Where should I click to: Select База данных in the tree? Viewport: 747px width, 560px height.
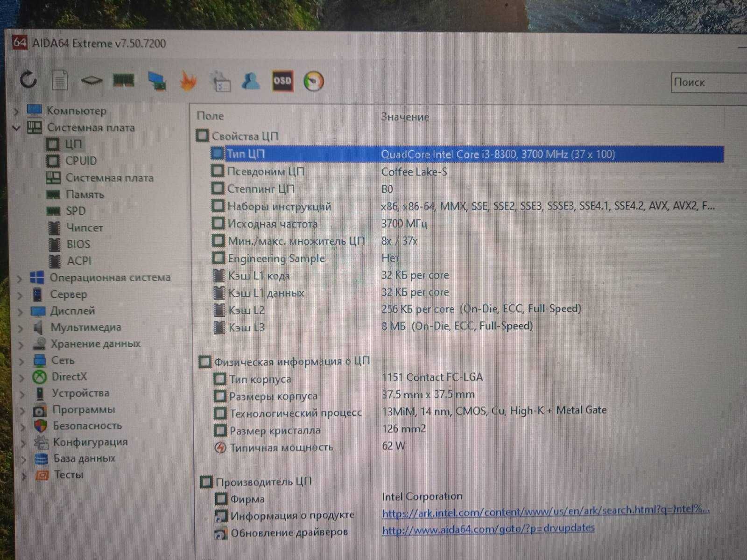pos(75,458)
